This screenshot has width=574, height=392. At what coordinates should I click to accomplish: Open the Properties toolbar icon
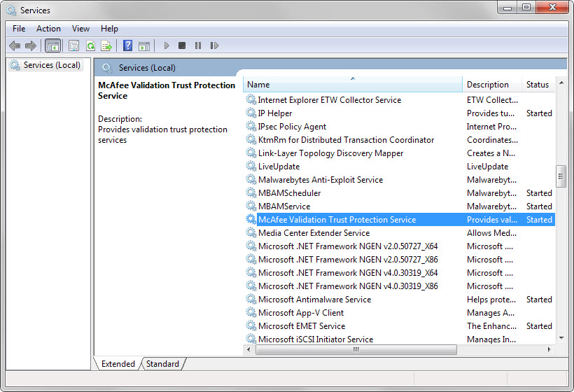click(73, 45)
